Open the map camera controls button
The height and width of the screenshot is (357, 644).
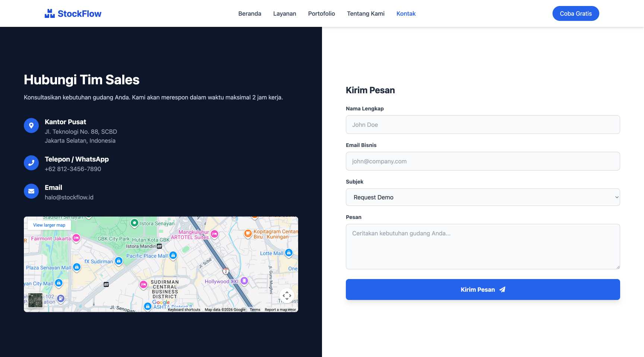[x=287, y=296]
